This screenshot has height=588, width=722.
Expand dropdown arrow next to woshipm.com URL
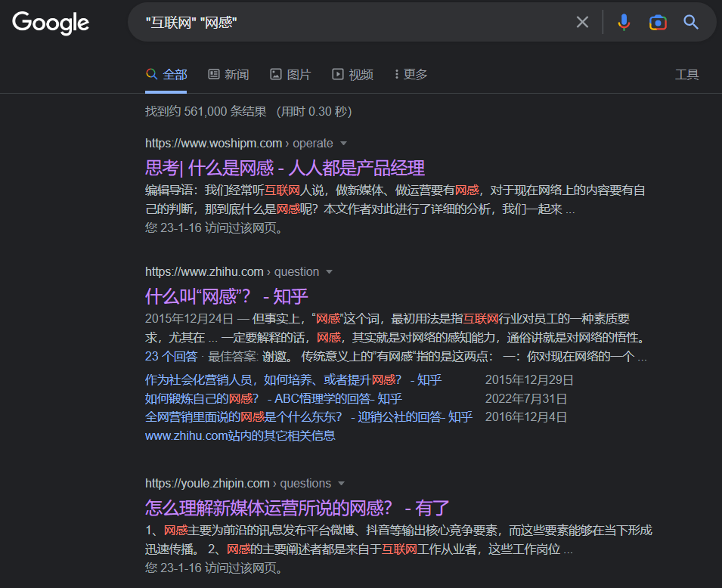pos(343,144)
